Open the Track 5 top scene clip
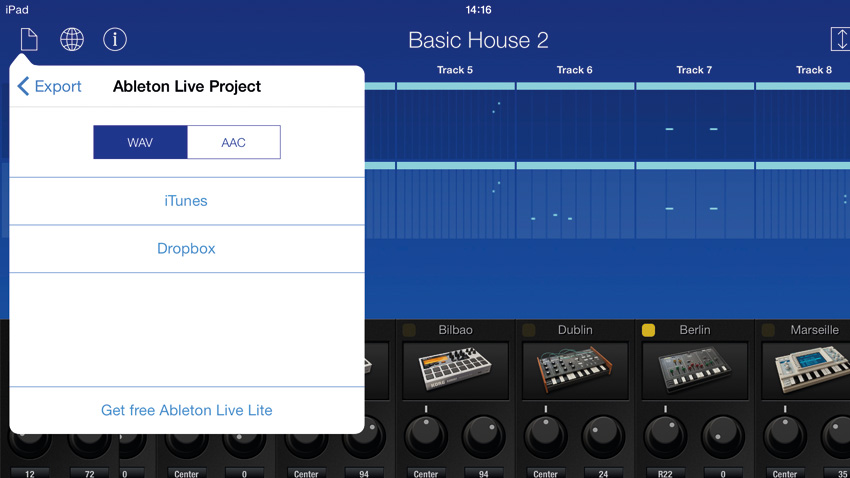The image size is (850, 478). 455,121
